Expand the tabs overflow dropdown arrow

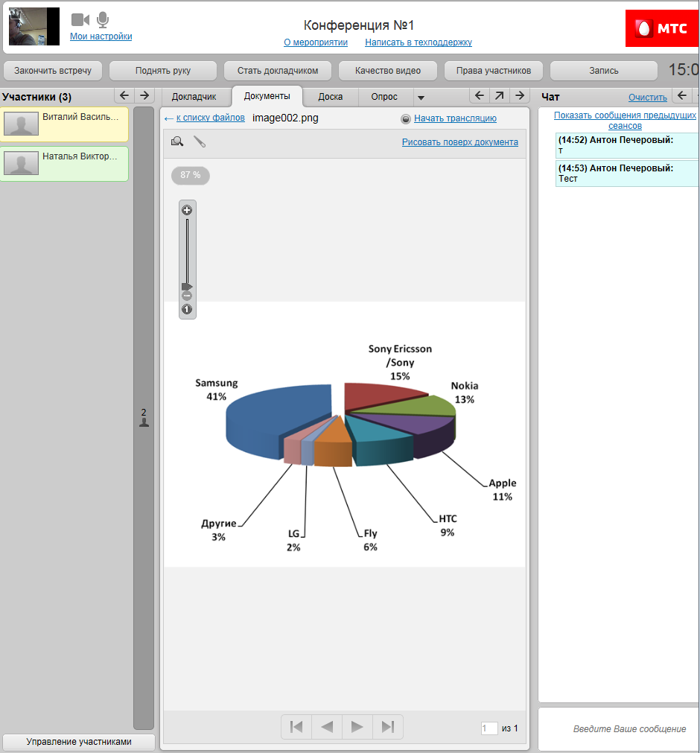click(x=420, y=98)
